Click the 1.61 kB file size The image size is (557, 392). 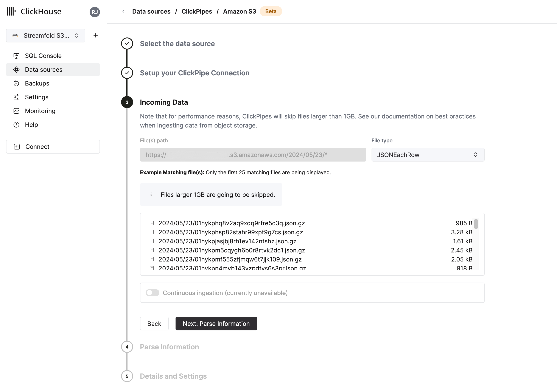point(463,241)
